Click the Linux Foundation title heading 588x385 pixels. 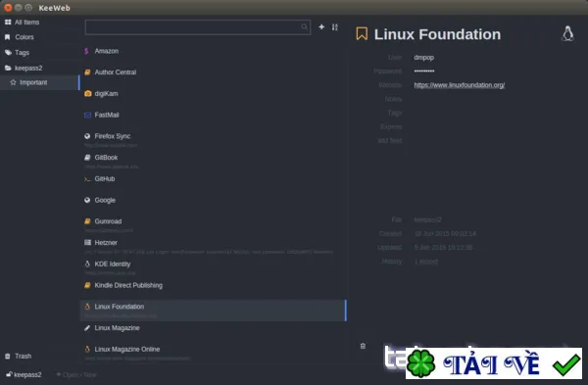[437, 34]
